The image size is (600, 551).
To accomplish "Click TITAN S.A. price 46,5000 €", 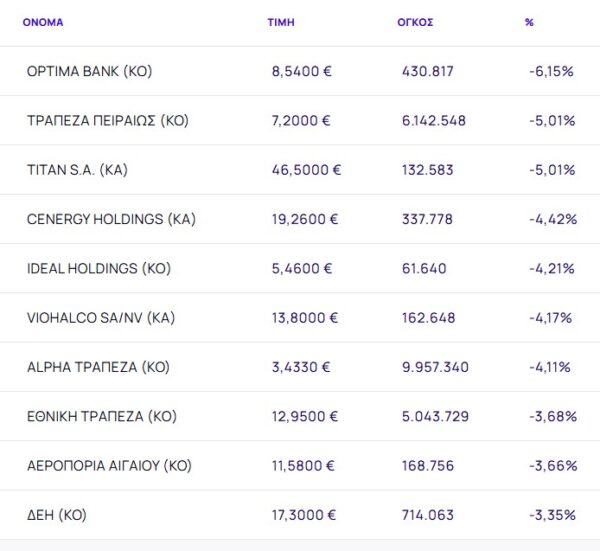I will pos(306,170).
